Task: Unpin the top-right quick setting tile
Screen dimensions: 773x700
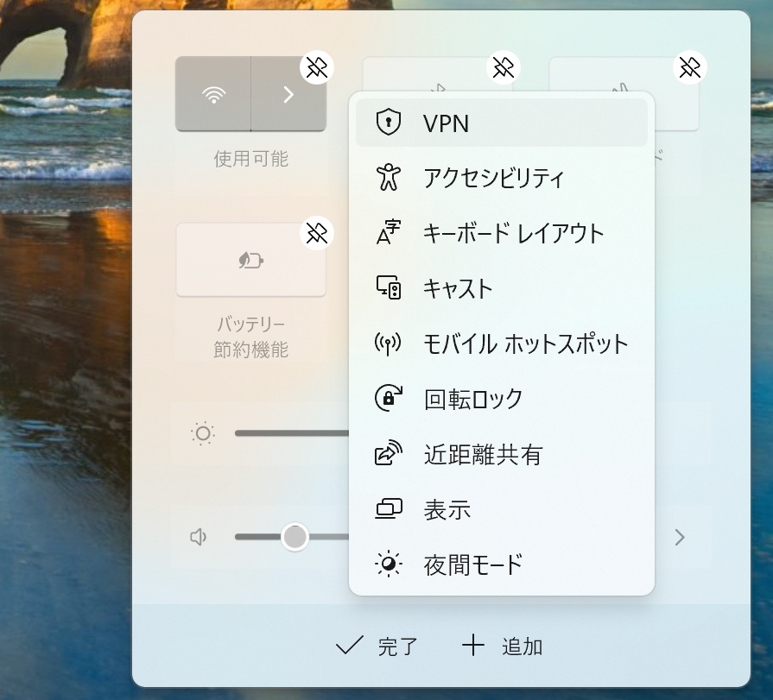Action: coord(690,67)
